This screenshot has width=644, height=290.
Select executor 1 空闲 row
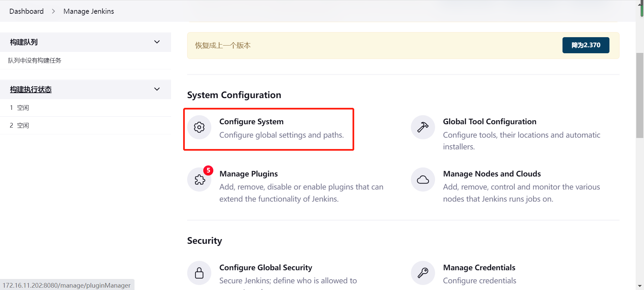[19, 108]
